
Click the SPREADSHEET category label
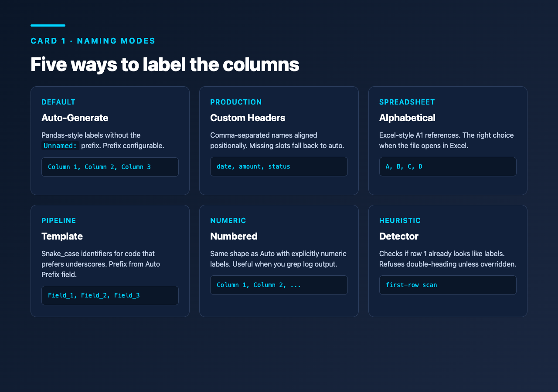point(407,102)
